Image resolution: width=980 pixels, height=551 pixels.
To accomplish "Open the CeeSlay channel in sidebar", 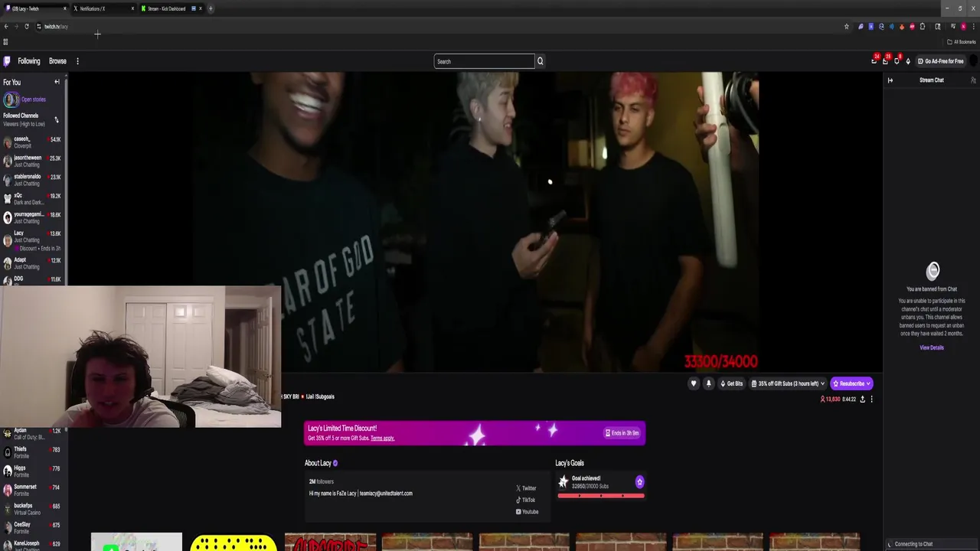I will pos(32,527).
